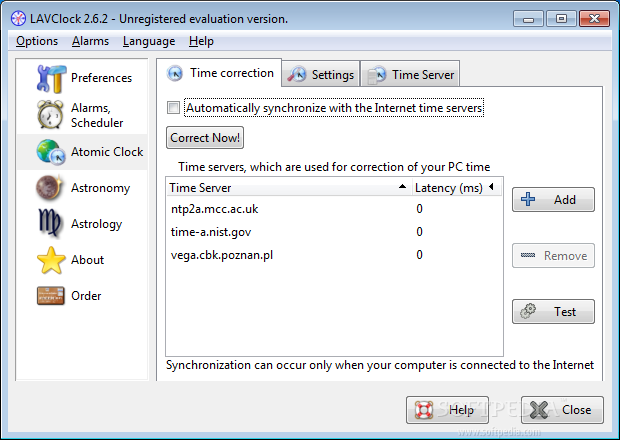The width and height of the screenshot is (620, 440).
Task: Choose the Astrology Virgo symbol icon
Action: (49, 224)
